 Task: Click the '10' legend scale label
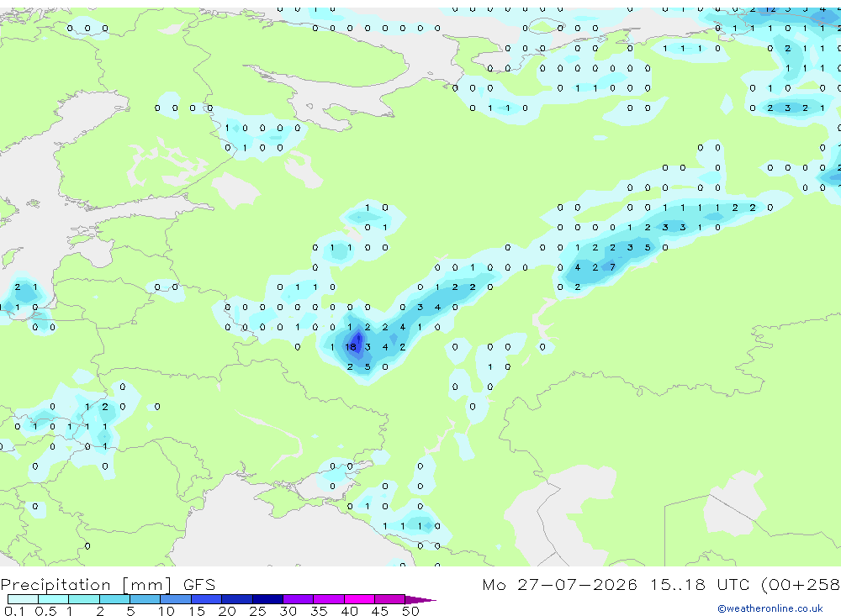[167, 611]
